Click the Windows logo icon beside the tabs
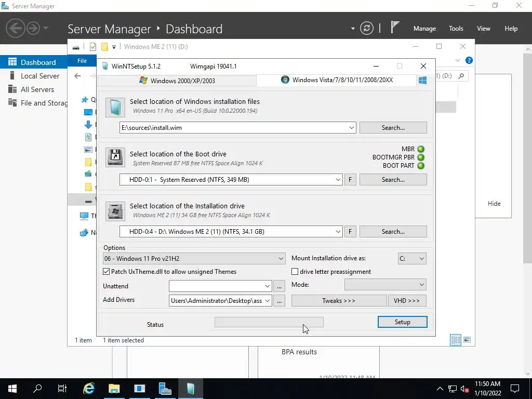The image size is (532, 399). pyautogui.click(x=422, y=81)
